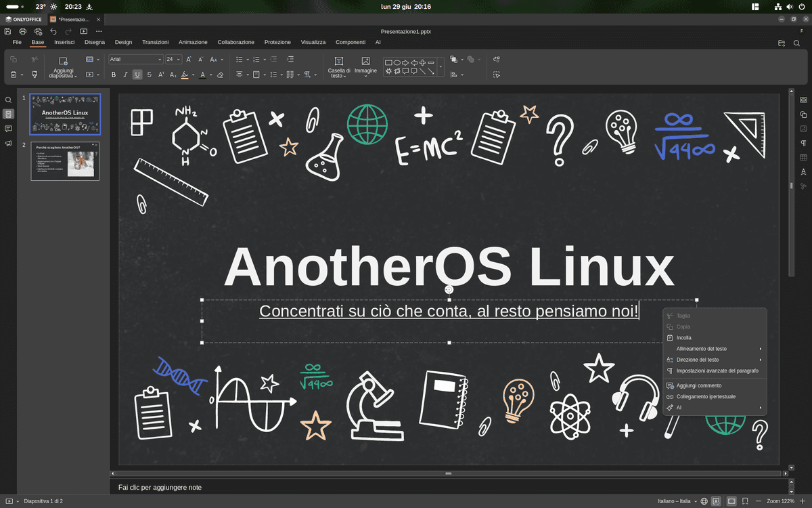Click the globe language icon in the status bar
The height and width of the screenshot is (508, 812).
(704, 501)
